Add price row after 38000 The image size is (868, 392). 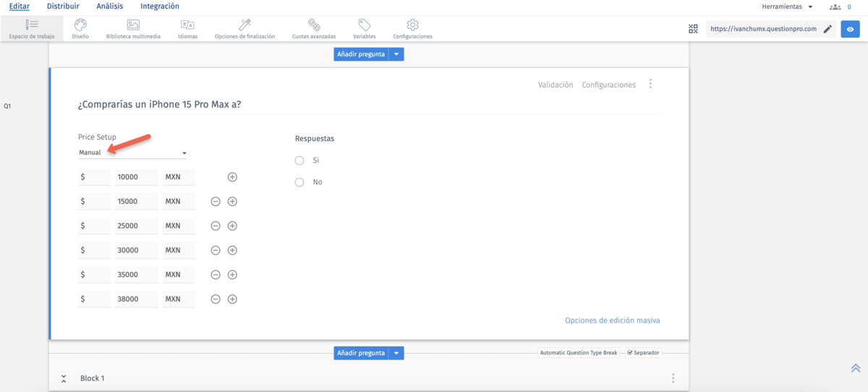coord(232,299)
